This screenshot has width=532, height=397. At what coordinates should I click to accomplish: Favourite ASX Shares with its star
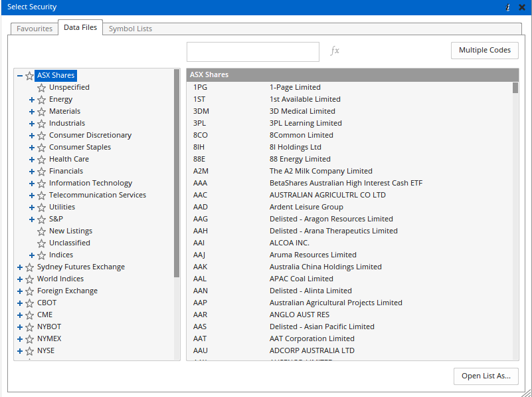click(30, 76)
